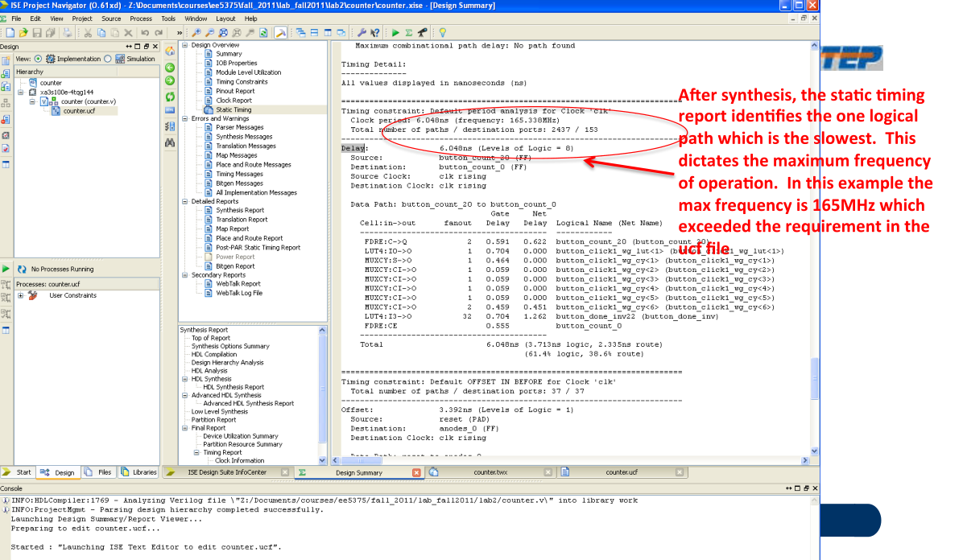The image size is (963, 560).
Task: Click the telescope toolbar icon
Action: [x=422, y=32]
